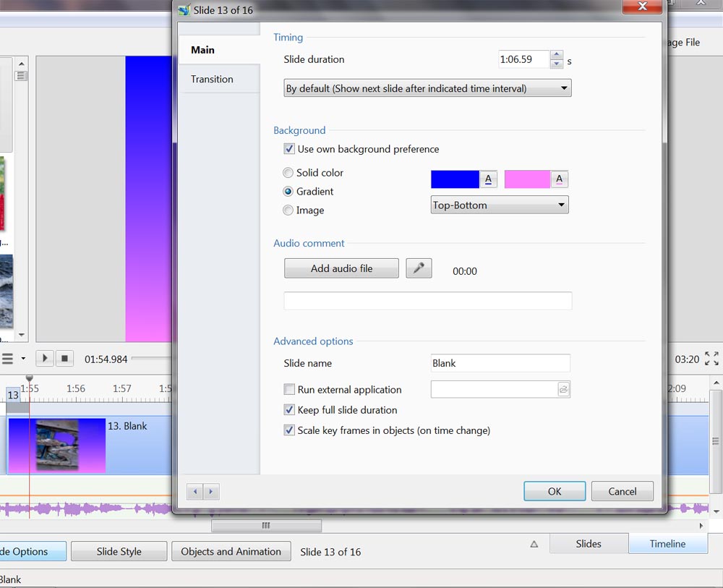Go to next slide using right arrow

[211, 492]
